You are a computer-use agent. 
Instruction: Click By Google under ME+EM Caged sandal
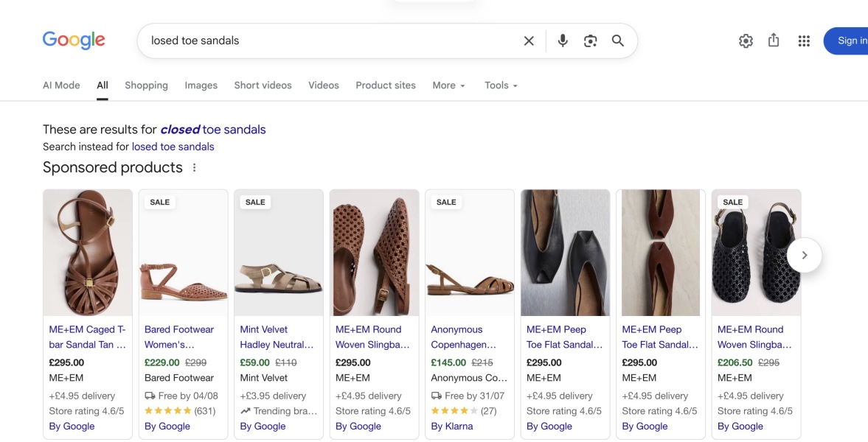[72, 427]
